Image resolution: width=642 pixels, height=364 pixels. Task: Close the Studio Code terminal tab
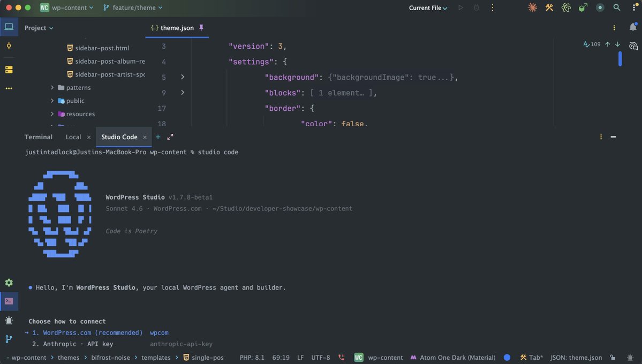(145, 137)
